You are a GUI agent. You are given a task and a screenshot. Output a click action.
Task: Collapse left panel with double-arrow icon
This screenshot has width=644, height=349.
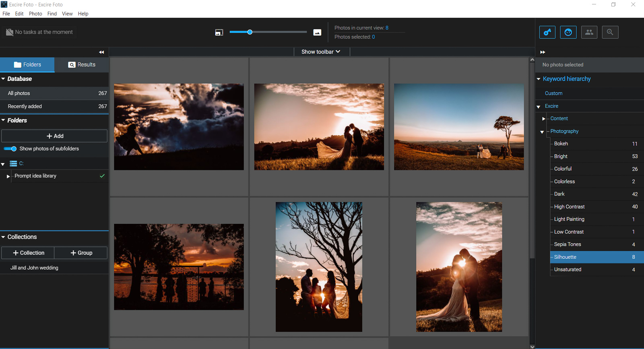(x=101, y=52)
